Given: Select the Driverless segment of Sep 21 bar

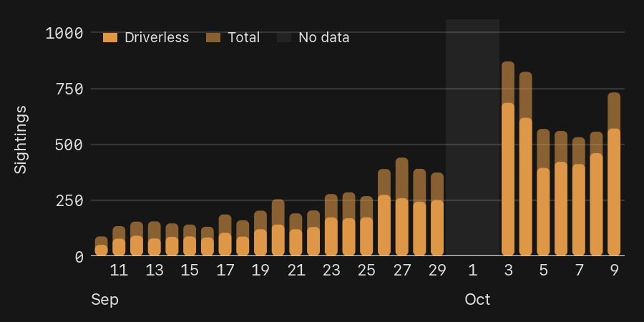Looking at the screenshot, I should (x=296, y=243).
